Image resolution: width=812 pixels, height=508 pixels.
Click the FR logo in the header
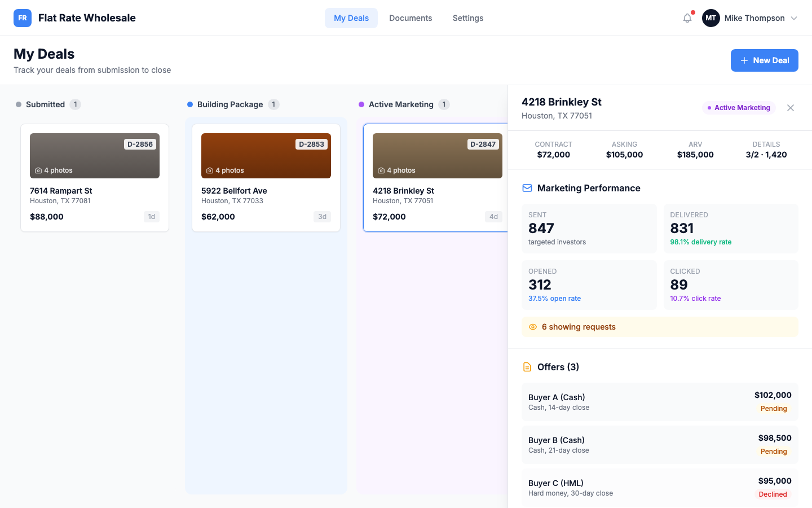(x=23, y=17)
